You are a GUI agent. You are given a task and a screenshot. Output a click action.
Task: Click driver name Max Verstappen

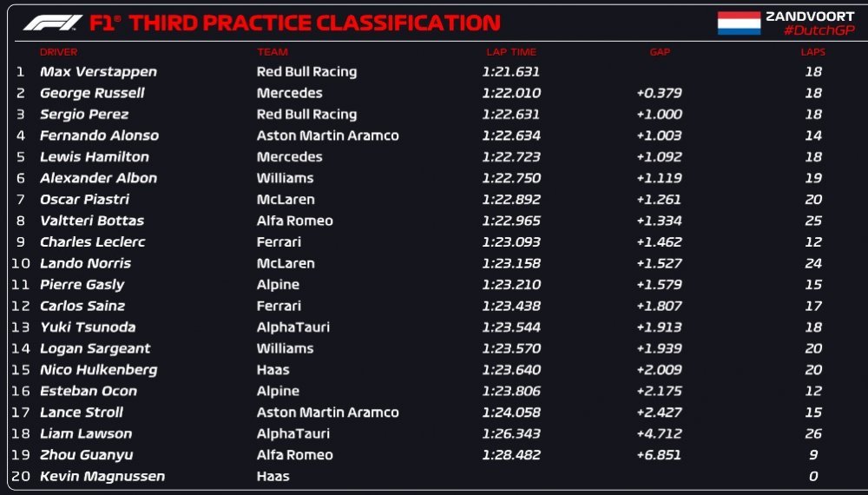click(x=99, y=72)
